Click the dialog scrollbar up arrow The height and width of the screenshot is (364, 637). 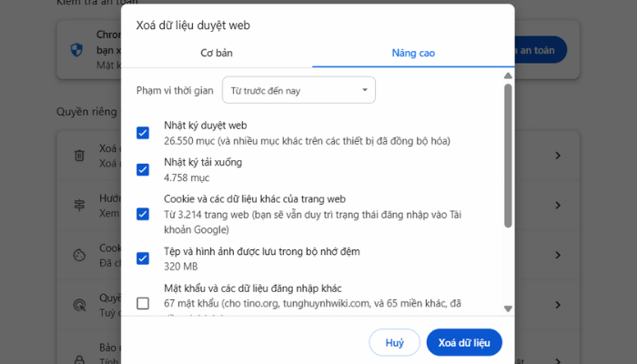point(508,76)
